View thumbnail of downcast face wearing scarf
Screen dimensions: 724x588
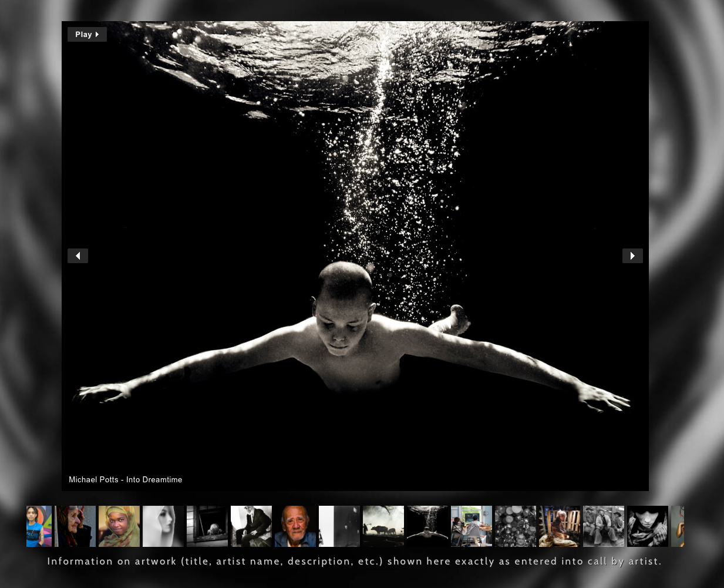pyautogui.click(x=648, y=526)
